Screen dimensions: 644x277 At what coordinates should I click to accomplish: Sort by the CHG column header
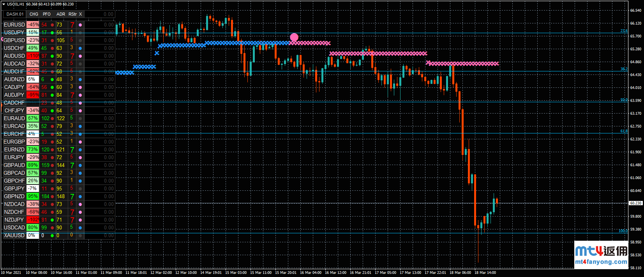click(34, 14)
